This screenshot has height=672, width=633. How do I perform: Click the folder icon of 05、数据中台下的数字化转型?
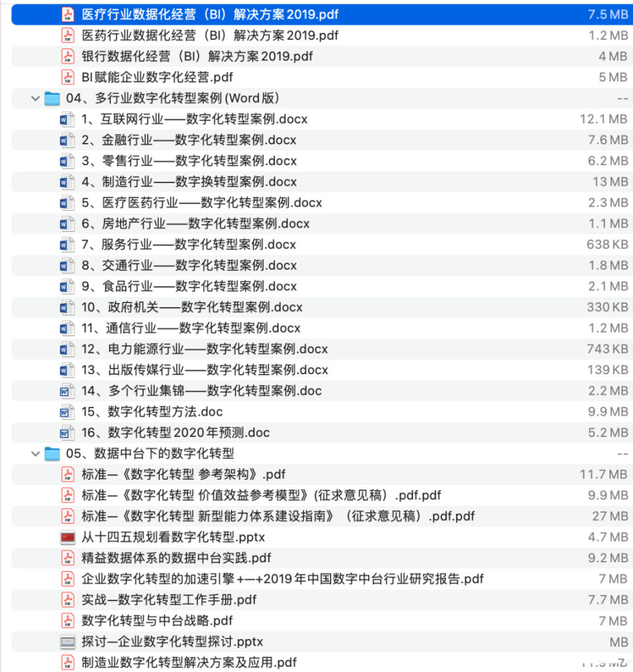click(52, 453)
